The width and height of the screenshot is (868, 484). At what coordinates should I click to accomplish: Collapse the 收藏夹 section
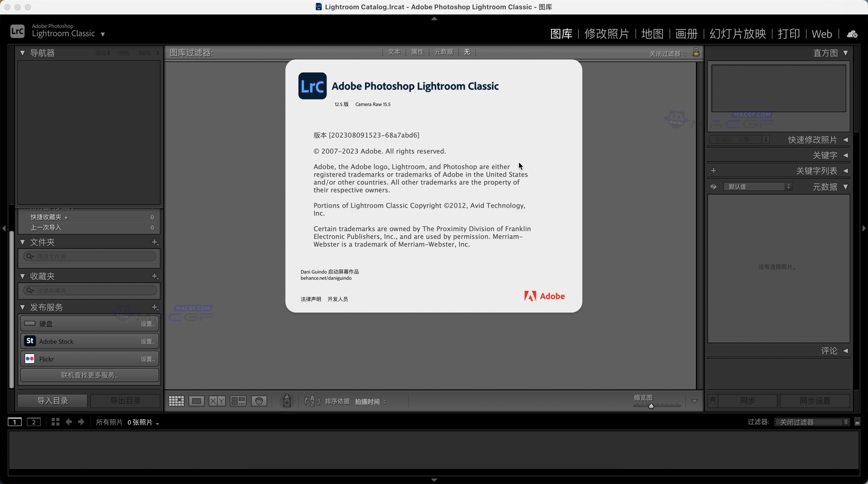[x=22, y=276]
